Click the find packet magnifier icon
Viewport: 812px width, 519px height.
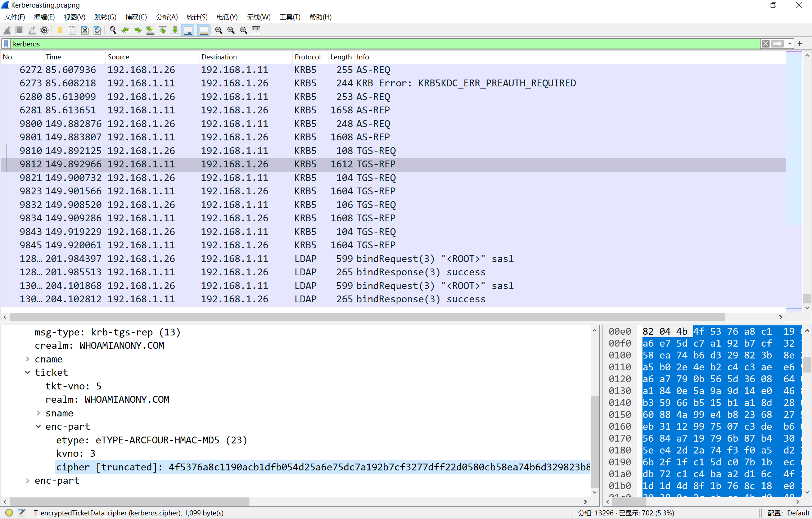(113, 30)
